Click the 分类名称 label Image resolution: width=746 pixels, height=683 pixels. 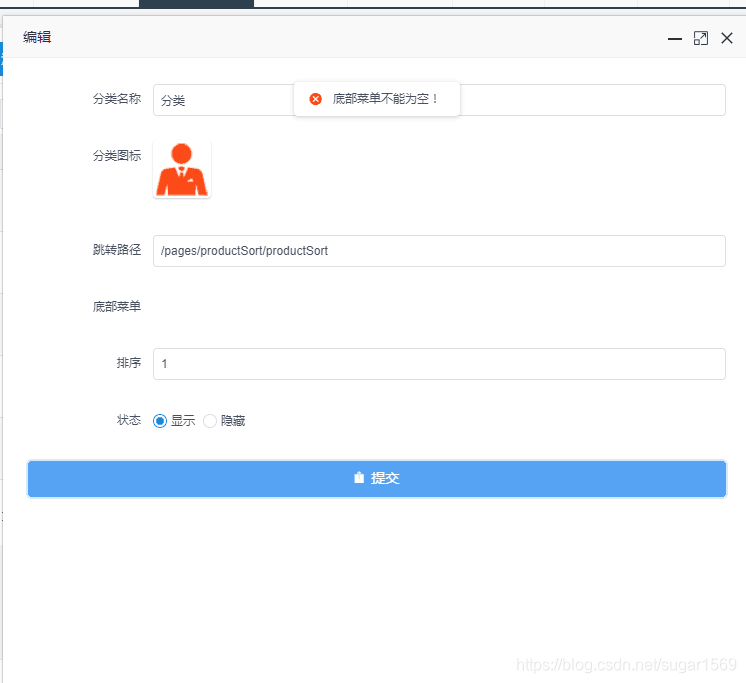[117, 98]
